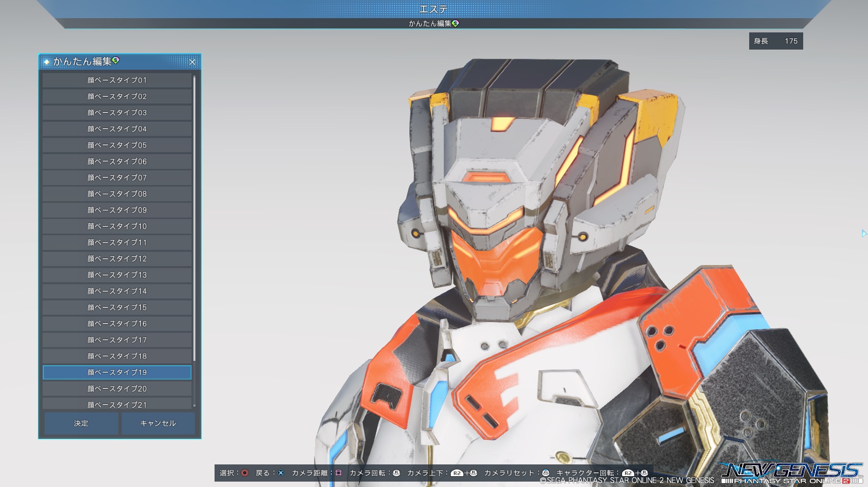
Task: Click the R3 カメラリセット icon
Action: (x=545, y=473)
